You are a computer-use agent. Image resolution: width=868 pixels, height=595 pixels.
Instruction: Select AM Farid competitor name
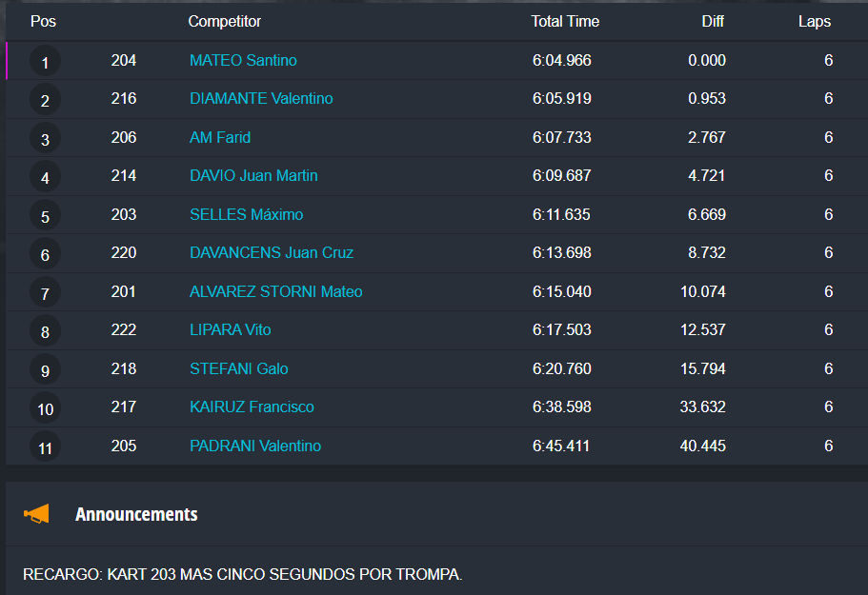pyautogui.click(x=220, y=138)
